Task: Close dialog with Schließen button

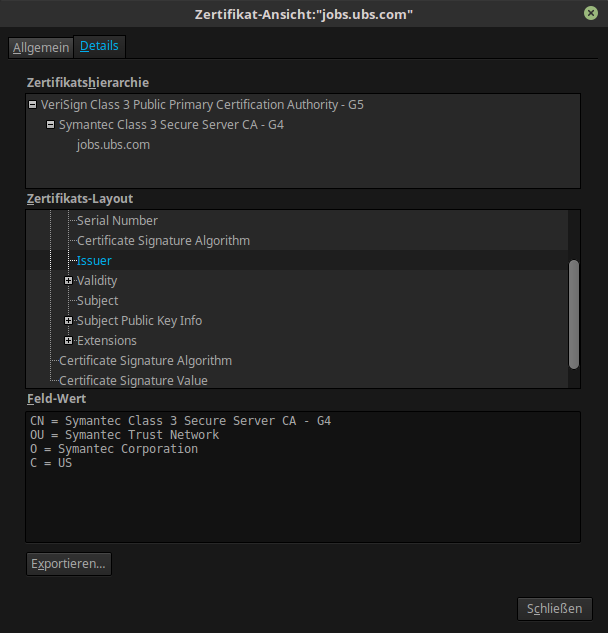Action: (x=555, y=609)
